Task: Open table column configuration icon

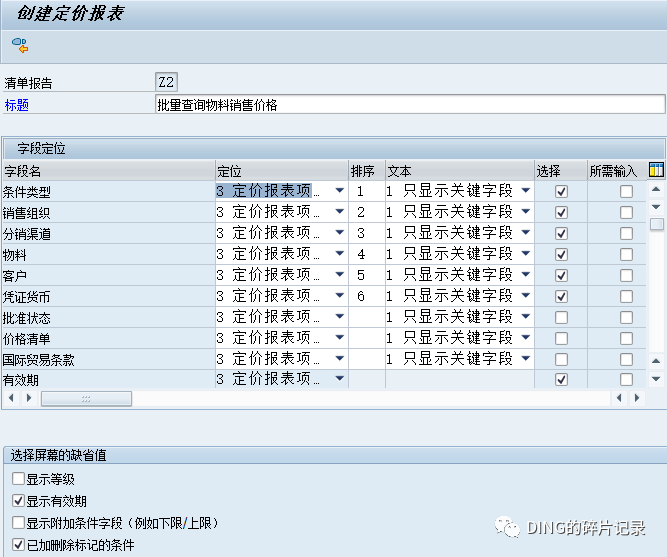Action: (x=656, y=169)
